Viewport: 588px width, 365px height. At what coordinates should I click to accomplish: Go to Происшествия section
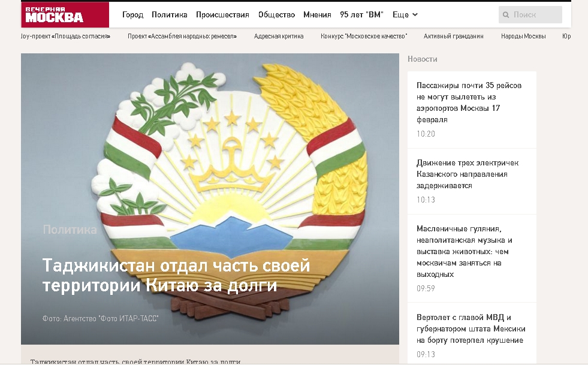pos(222,14)
